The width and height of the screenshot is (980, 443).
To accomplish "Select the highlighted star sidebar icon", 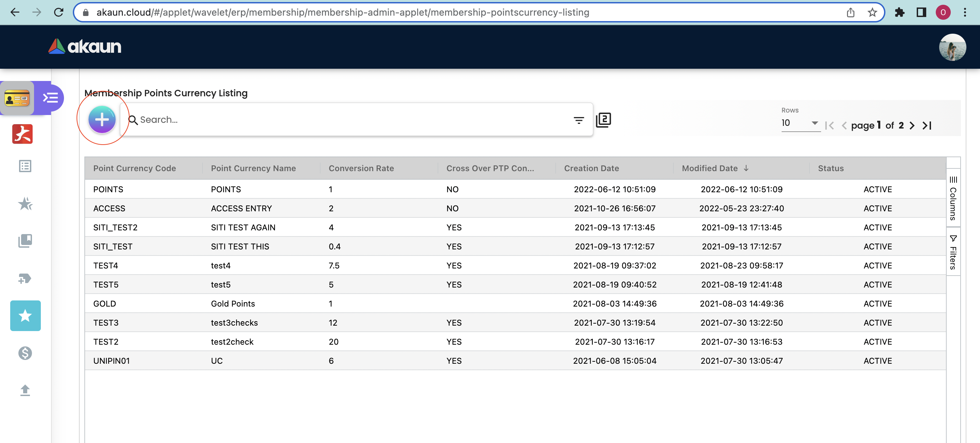I will (x=25, y=316).
